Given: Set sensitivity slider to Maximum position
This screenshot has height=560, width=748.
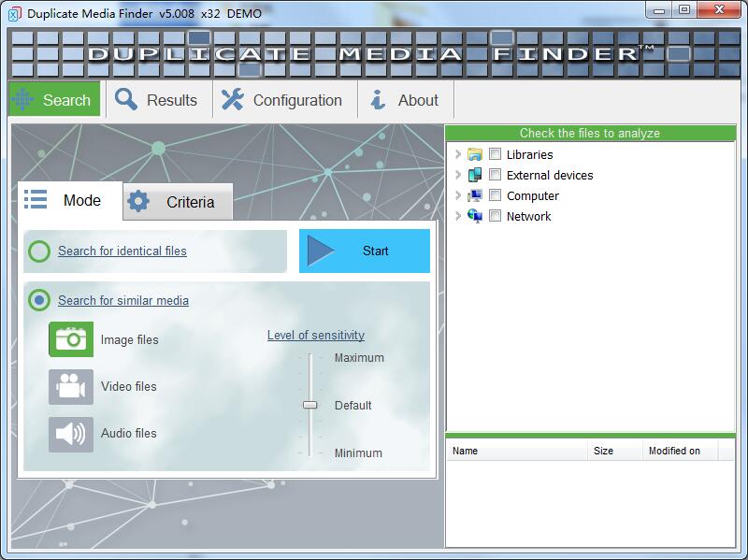Looking at the screenshot, I should [x=310, y=357].
